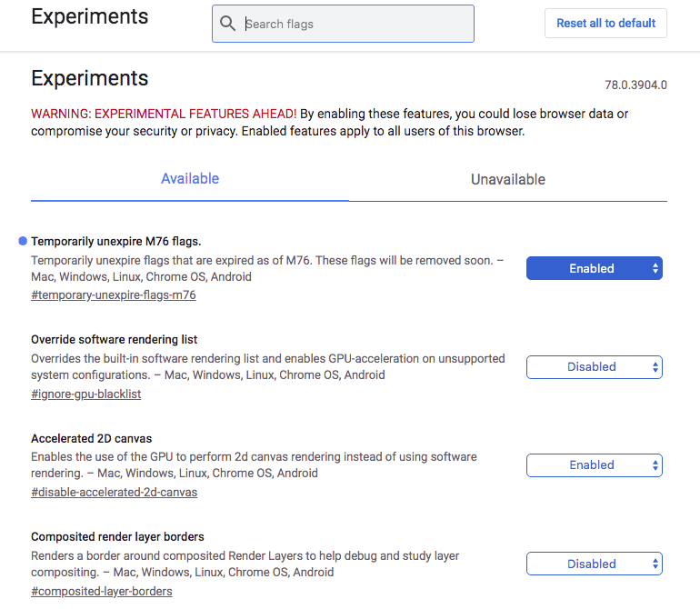The height and width of the screenshot is (609, 700).
Task: Click the blue dot beside Temporarily unexpire M76 flags
Action: point(23,241)
